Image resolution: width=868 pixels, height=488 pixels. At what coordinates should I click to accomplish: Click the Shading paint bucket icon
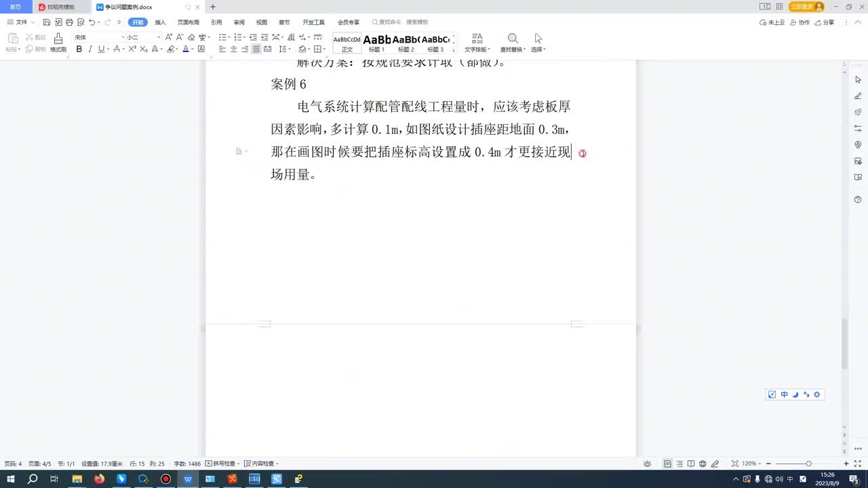click(x=303, y=49)
